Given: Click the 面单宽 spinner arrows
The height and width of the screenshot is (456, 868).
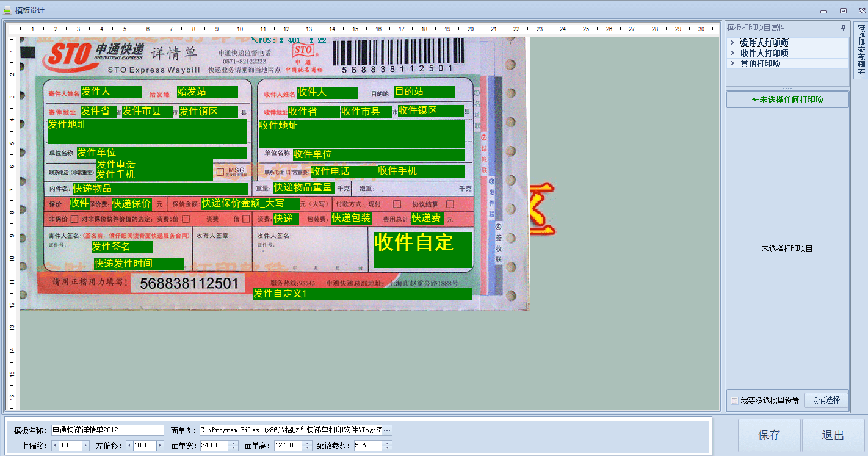Looking at the screenshot, I should point(233,446).
